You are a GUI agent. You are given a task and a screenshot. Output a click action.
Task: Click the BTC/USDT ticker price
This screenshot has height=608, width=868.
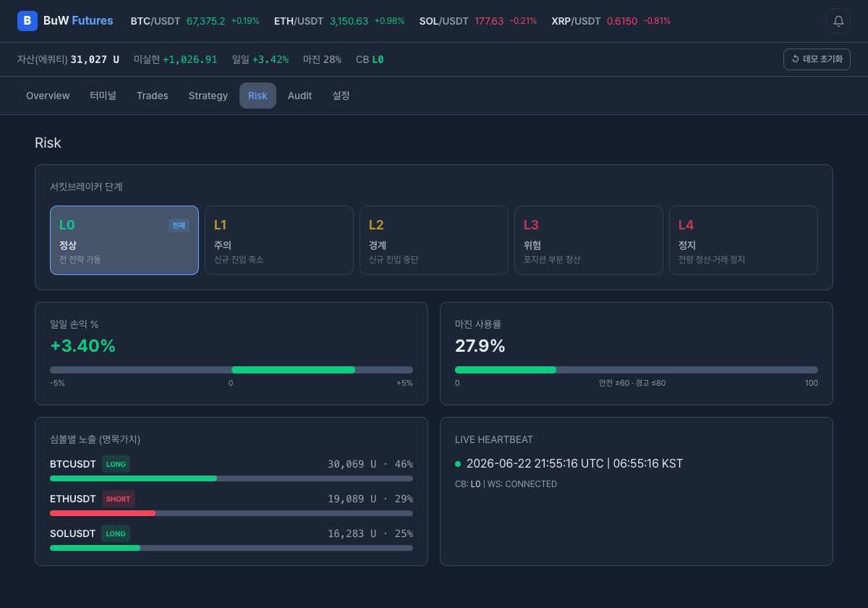point(206,21)
